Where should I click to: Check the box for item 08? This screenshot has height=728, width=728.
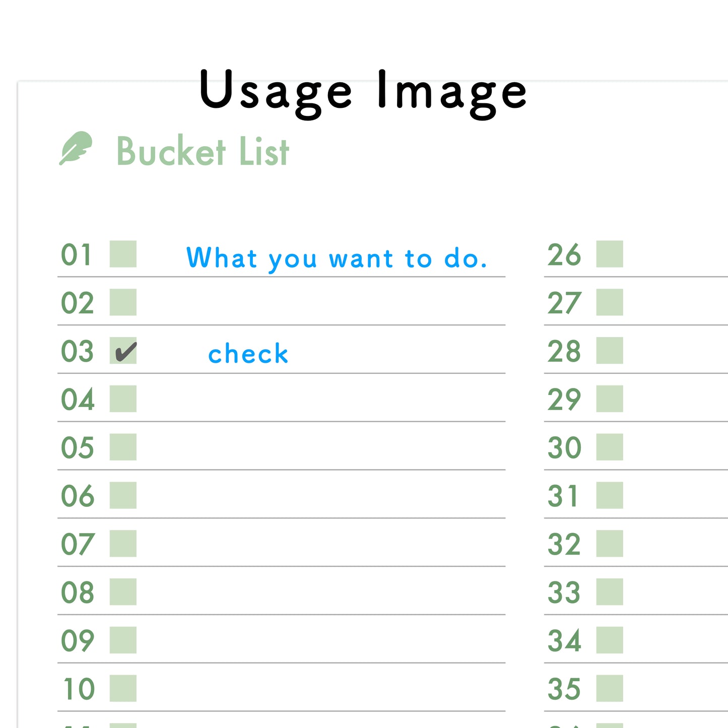click(123, 592)
